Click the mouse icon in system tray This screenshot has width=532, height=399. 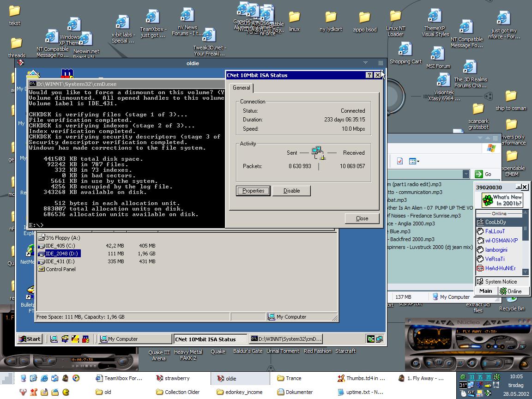[464, 393]
